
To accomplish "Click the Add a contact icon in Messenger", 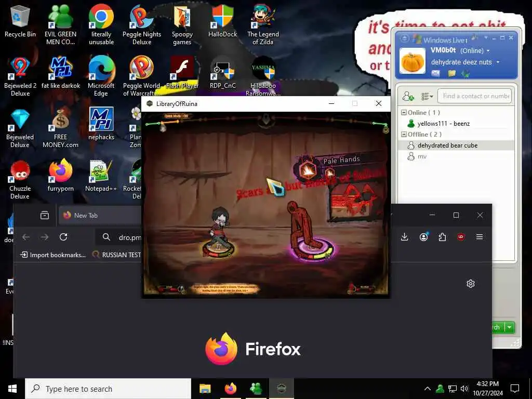I will point(408,96).
